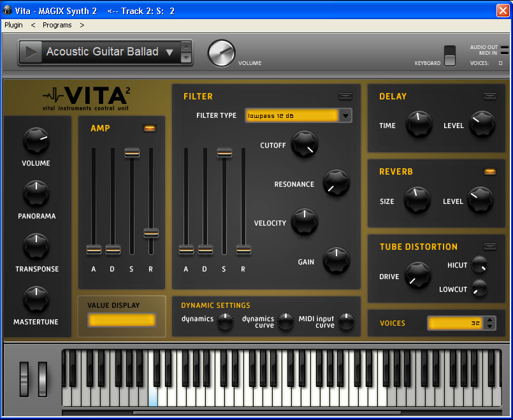Click the AMP Sustain slider handle
The image size is (513, 420).
tap(132, 153)
